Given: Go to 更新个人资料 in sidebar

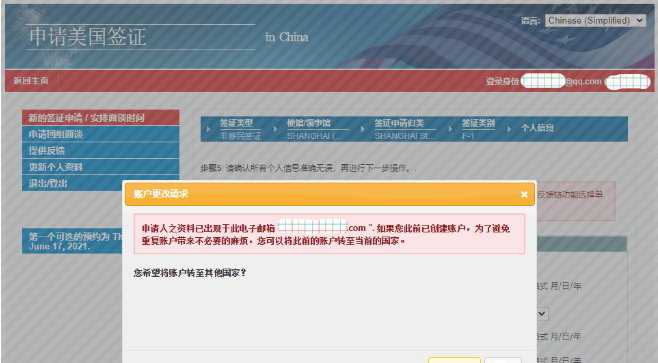Looking at the screenshot, I should pos(101,167).
